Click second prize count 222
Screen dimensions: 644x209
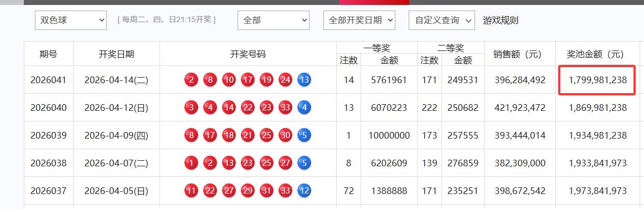click(x=429, y=108)
